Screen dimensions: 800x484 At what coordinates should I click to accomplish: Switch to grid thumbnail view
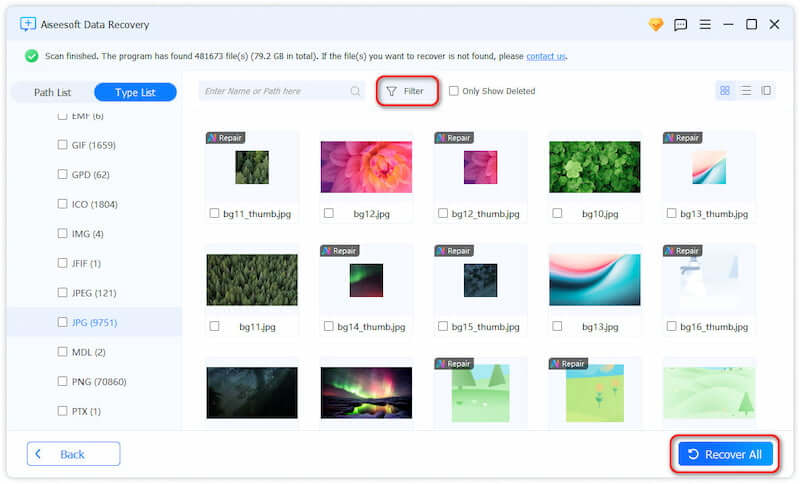[x=724, y=91]
